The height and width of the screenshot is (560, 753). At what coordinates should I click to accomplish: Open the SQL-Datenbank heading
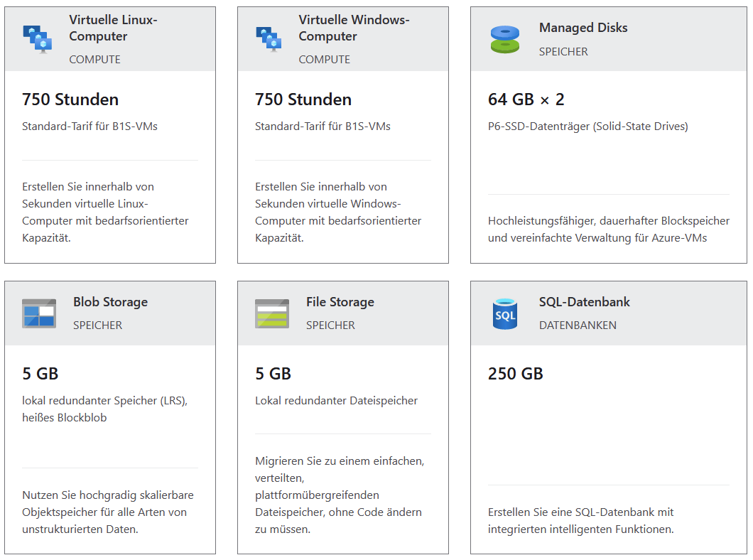pos(585,302)
